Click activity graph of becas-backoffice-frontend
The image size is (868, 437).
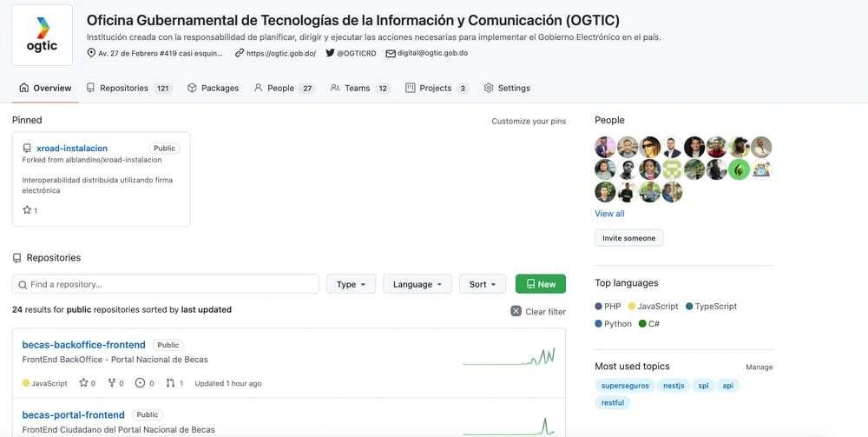tap(509, 357)
